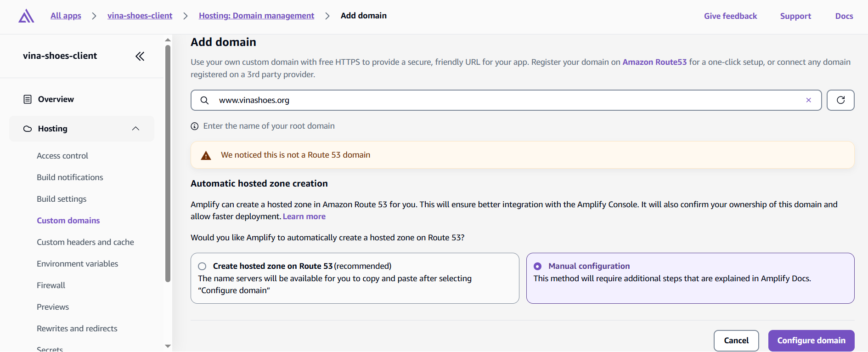Click the Automatic hosted zone creation heading
Image resolution: width=868 pixels, height=352 pixels.
pyautogui.click(x=259, y=184)
